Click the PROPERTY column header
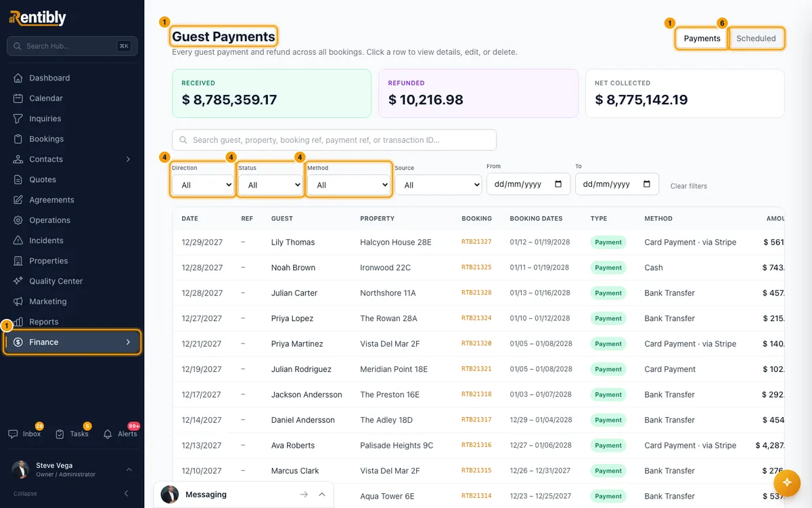Screen dimensions: 812x508 click(x=377, y=219)
